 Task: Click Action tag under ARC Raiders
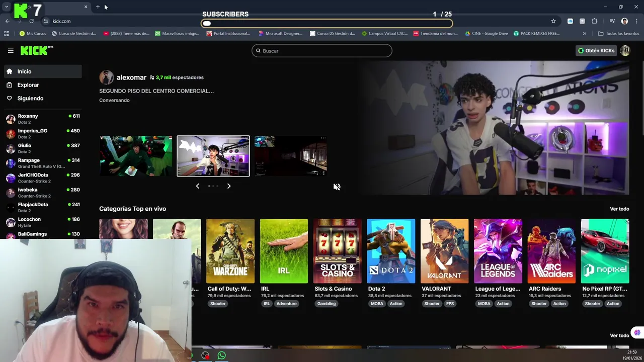coord(559,304)
